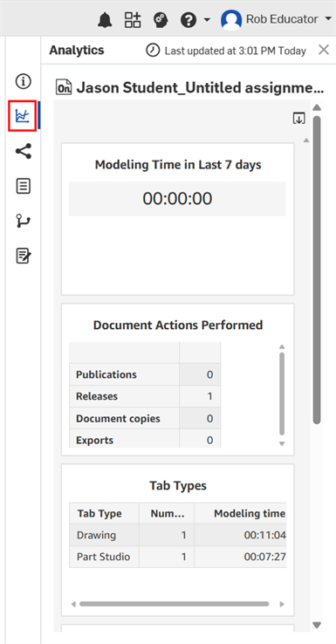Close the Analytics panel
Screen dimensions: 336x644
point(324,50)
